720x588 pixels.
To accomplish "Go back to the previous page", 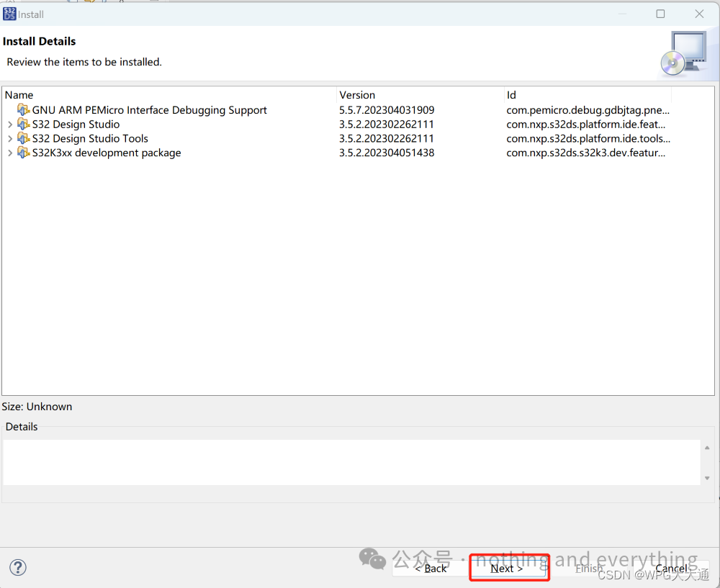I will tap(431, 569).
